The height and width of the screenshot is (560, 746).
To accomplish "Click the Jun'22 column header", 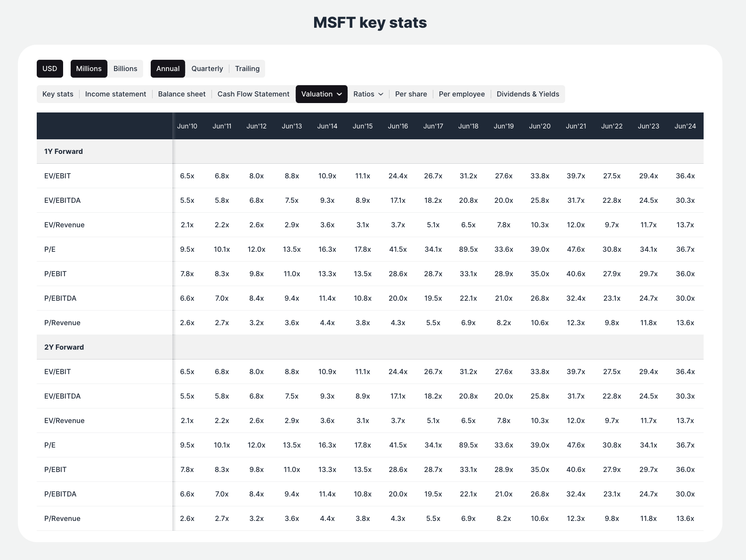I will coord(612,126).
